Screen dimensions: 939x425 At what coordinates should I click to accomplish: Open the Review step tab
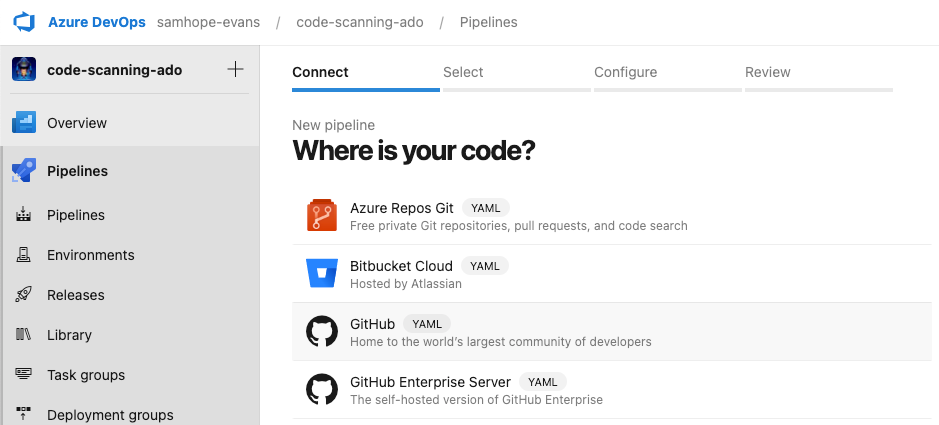(x=767, y=72)
